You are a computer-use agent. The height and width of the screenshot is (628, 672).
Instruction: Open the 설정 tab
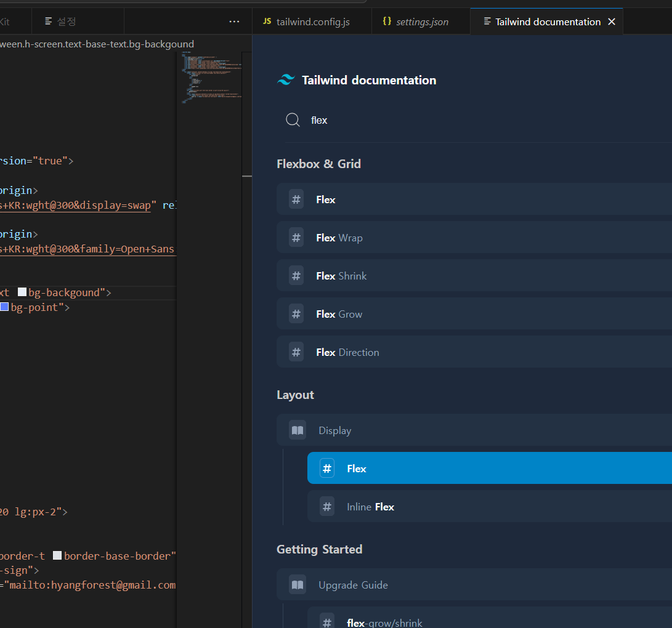[x=78, y=22]
